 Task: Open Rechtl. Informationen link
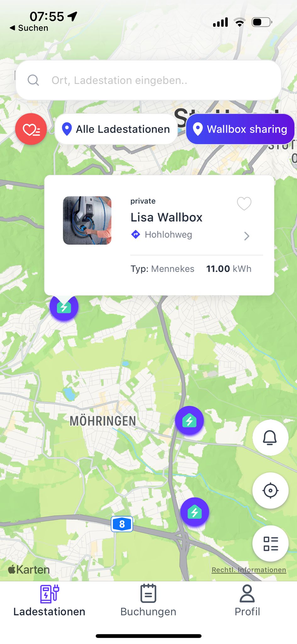[x=249, y=570]
